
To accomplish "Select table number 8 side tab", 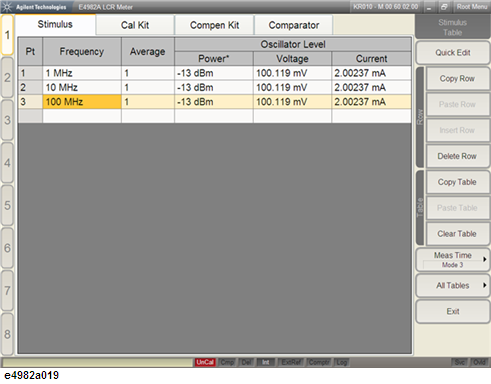I will tap(7, 334).
